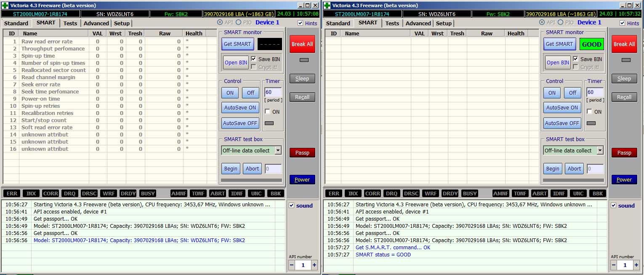
Task: Decrease API number in left window
Action: 292,265
